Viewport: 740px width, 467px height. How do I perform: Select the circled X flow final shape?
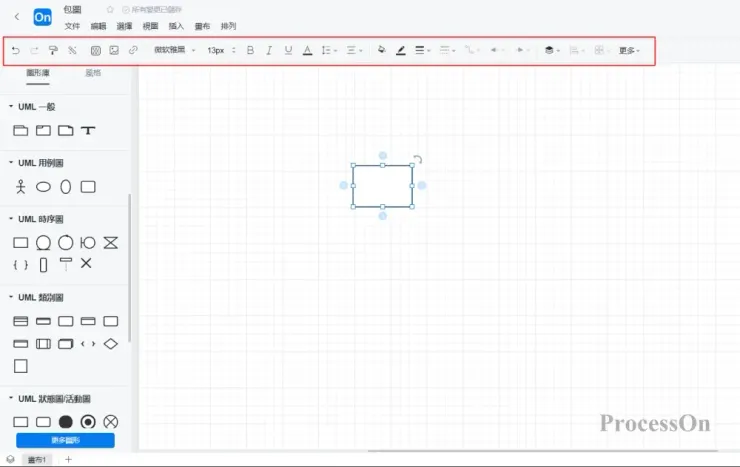111,422
